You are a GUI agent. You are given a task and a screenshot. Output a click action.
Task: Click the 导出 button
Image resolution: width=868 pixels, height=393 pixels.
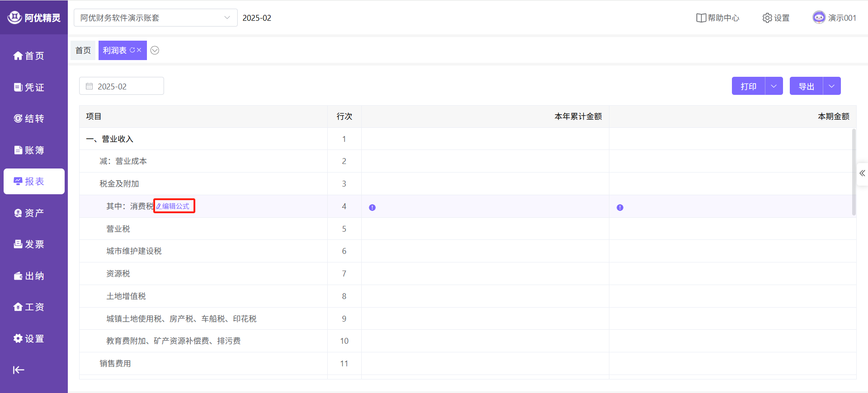click(806, 86)
